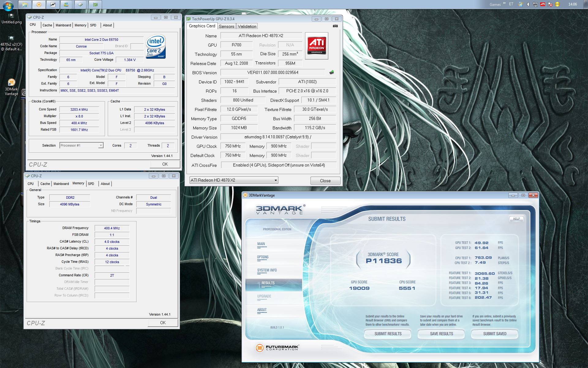Click GPU-Z screenshot camera icon
The height and width of the screenshot is (368, 588).
[335, 26]
